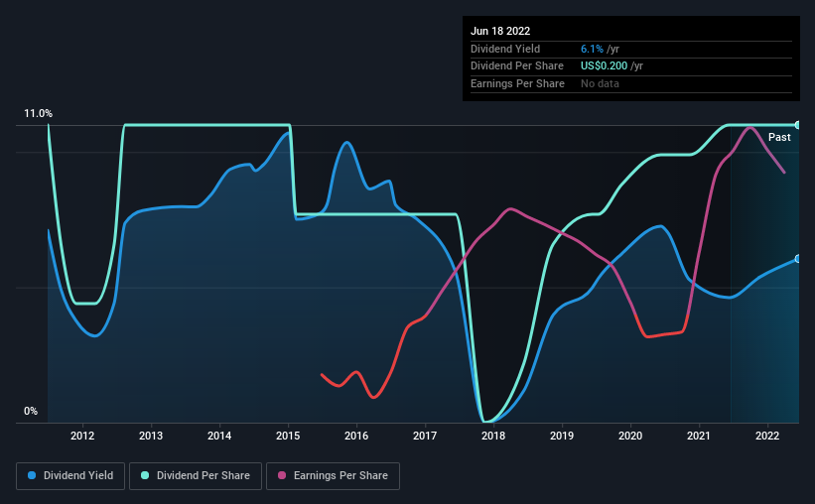Image resolution: width=815 pixels, height=504 pixels.
Task: Select the 2018 label on the x-axis
Action: pyautogui.click(x=493, y=436)
